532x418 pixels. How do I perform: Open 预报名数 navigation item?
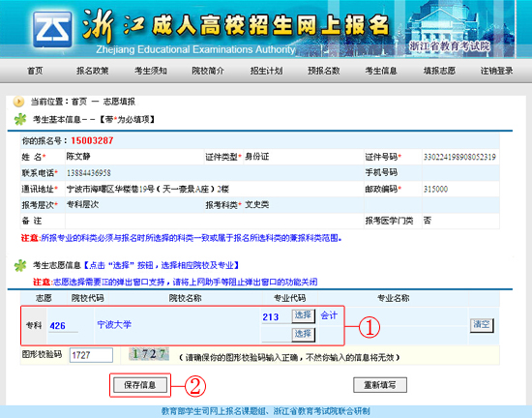tap(324, 71)
